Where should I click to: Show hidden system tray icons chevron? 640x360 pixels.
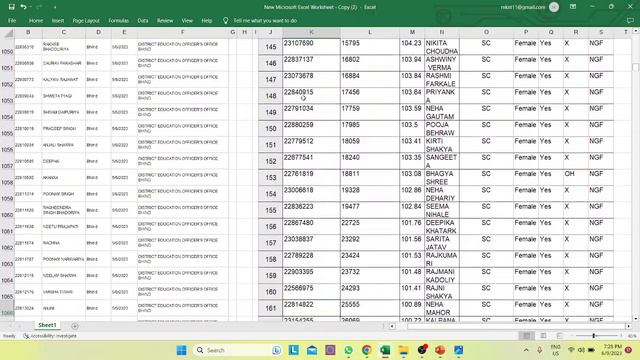(x=526, y=350)
